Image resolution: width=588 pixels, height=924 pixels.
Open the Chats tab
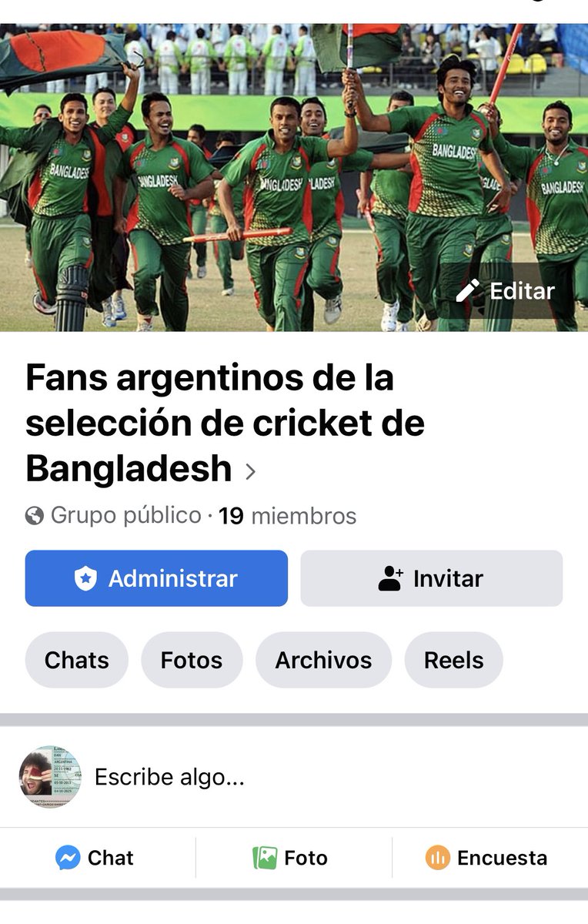(x=77, y=660)
